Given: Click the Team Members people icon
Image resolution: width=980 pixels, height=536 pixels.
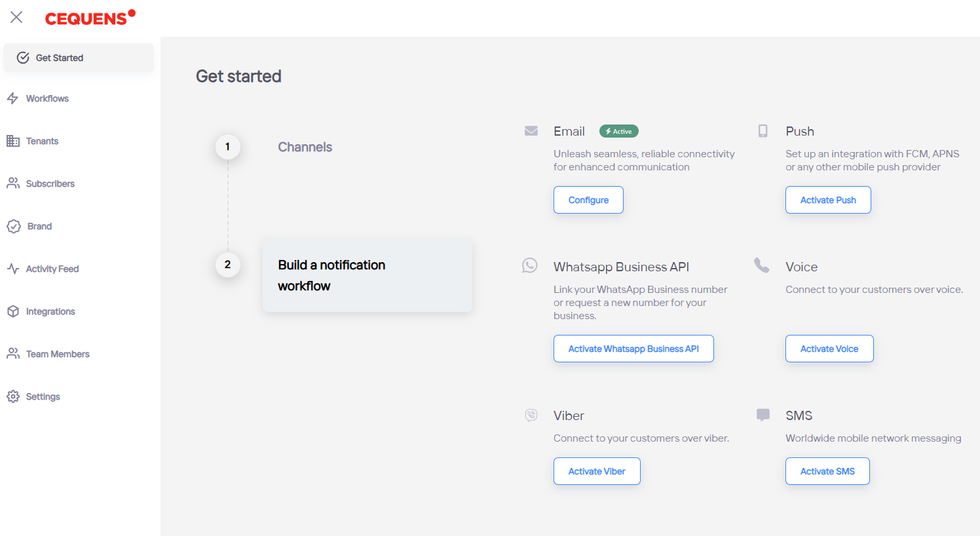Looking at the screenshot, I should [13, 354].
